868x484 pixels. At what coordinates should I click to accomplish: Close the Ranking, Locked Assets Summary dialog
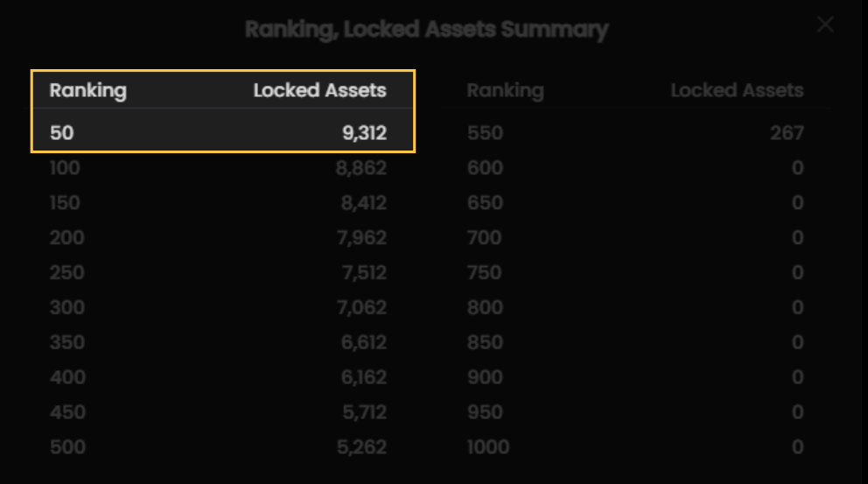tap(825, 25)
